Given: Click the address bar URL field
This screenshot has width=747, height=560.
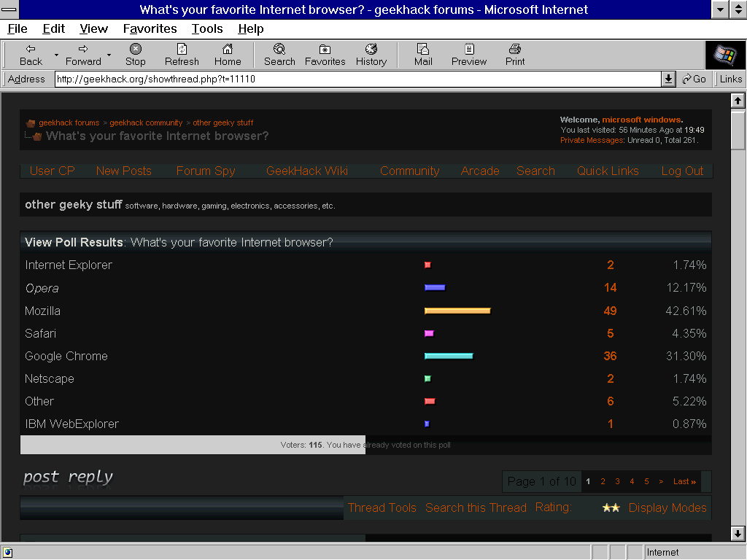Looking at the screenshot, I should (357, 79).
